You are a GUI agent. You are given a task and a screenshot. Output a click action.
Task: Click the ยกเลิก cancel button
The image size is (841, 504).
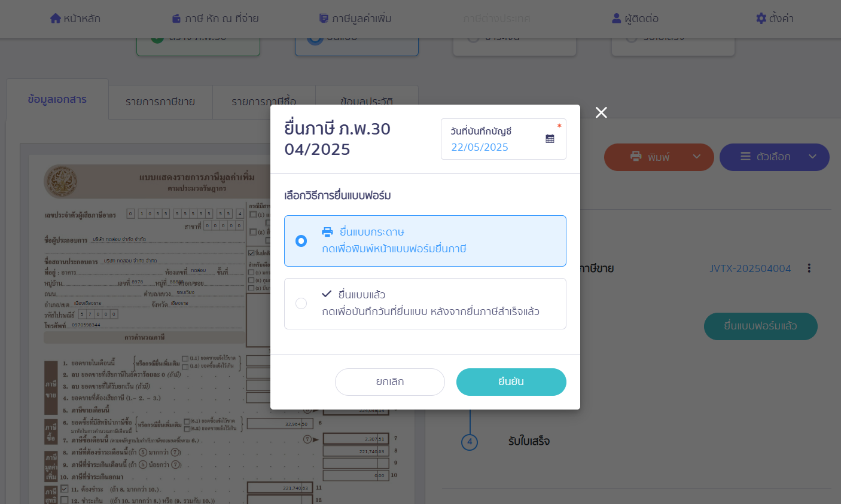(x=390, y=382)
